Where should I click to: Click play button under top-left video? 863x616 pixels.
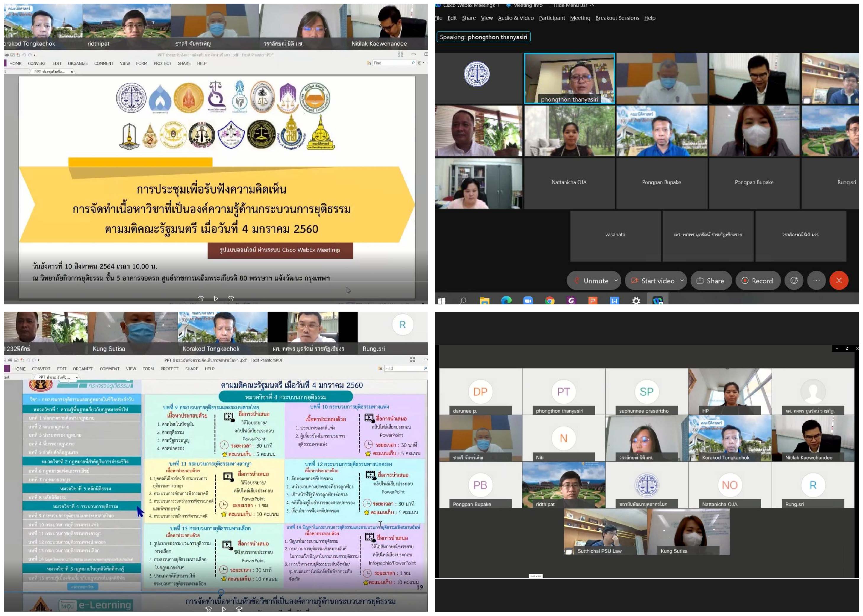[216, 299]
